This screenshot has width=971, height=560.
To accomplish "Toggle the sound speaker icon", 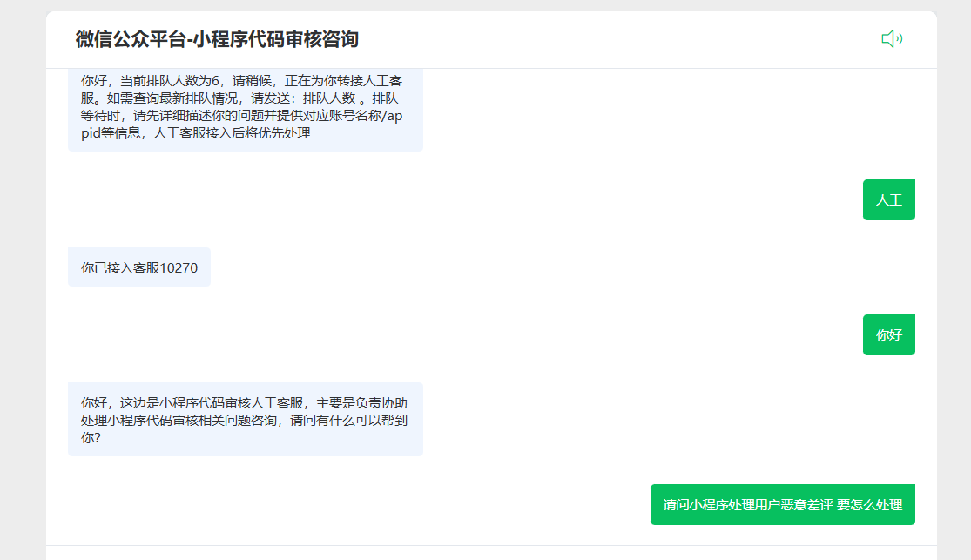I will click(x=892, y=39).
